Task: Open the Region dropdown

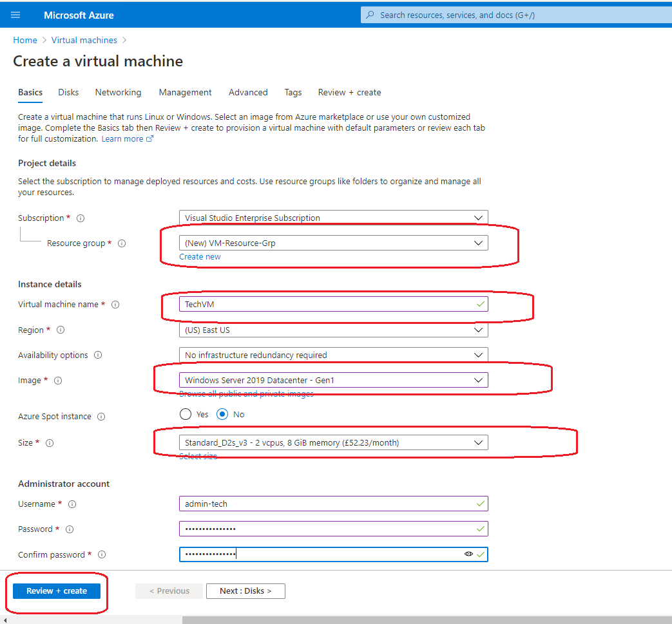Action: pos(334,330)
